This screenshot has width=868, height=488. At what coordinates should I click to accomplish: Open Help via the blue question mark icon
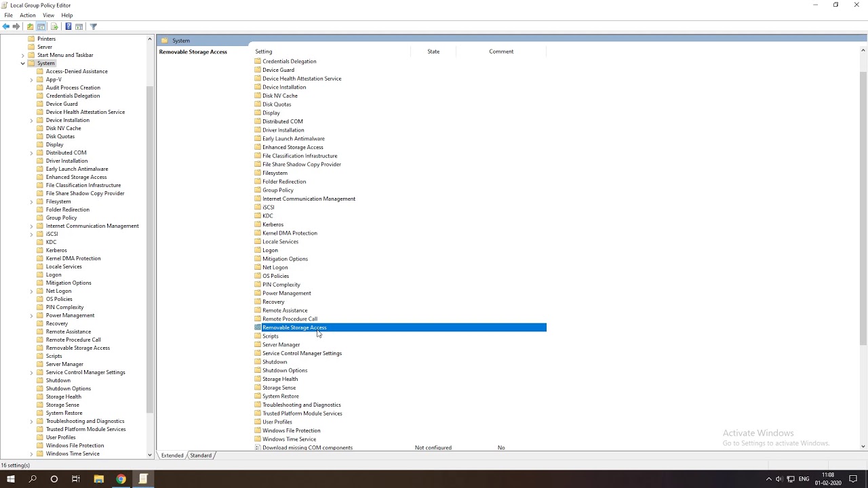pyautogui.click(x=68, y=26)
